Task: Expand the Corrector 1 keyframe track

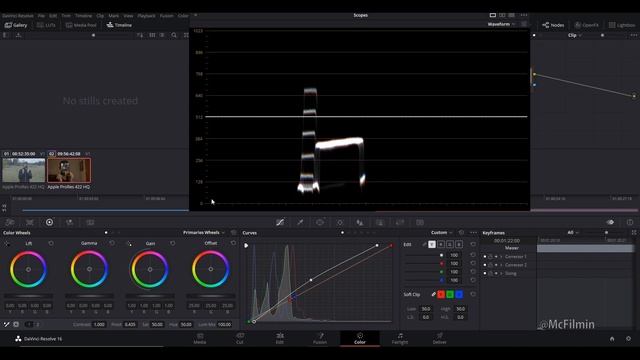Action: pyautogui.click(x=501, y=257)
